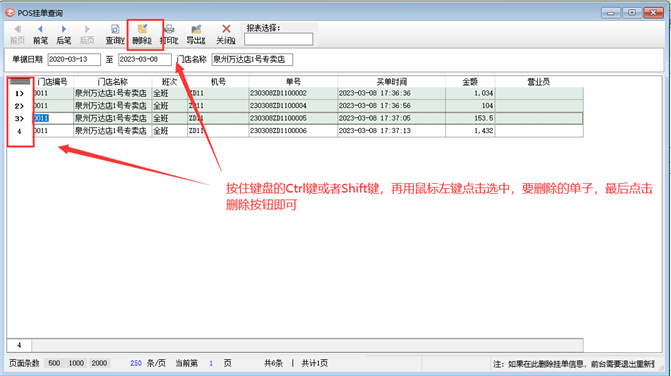Click footer record count cell 4
Viewport: 671px width, 376px height.
coord(19,345)
